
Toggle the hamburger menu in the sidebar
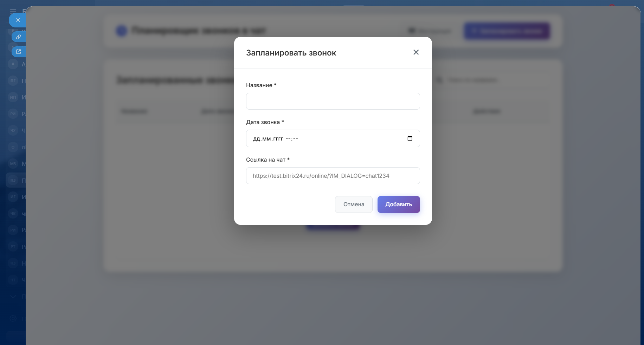point(13,11)
